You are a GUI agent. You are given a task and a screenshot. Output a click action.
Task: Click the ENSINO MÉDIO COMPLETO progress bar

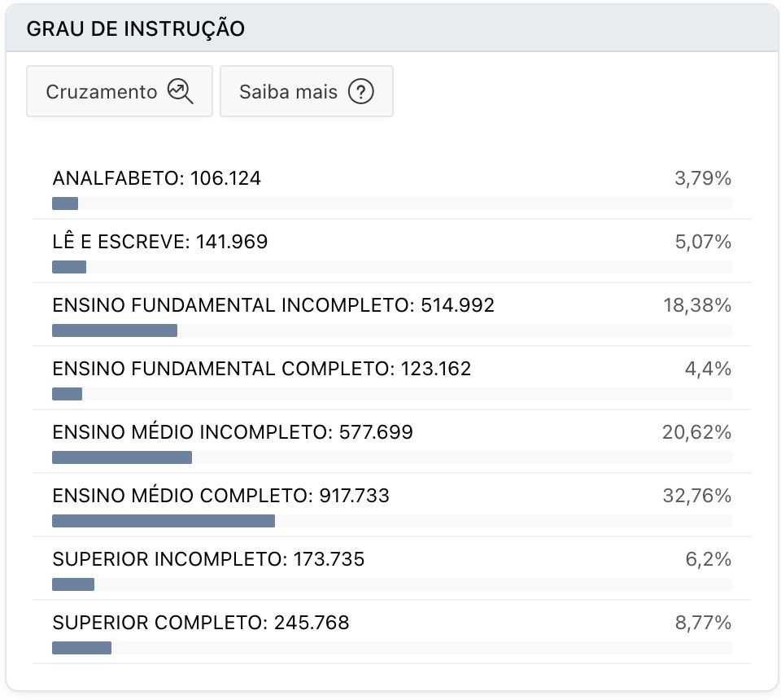392,521
